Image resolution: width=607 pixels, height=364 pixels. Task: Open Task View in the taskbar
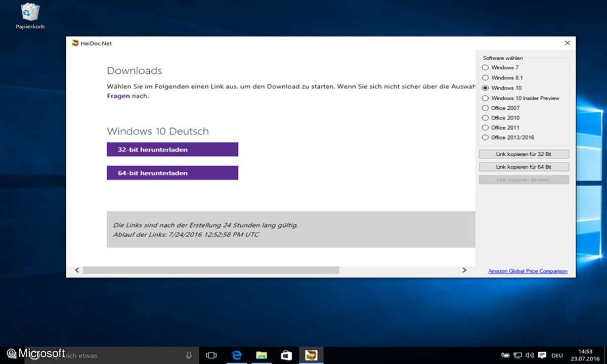point(211,355)
